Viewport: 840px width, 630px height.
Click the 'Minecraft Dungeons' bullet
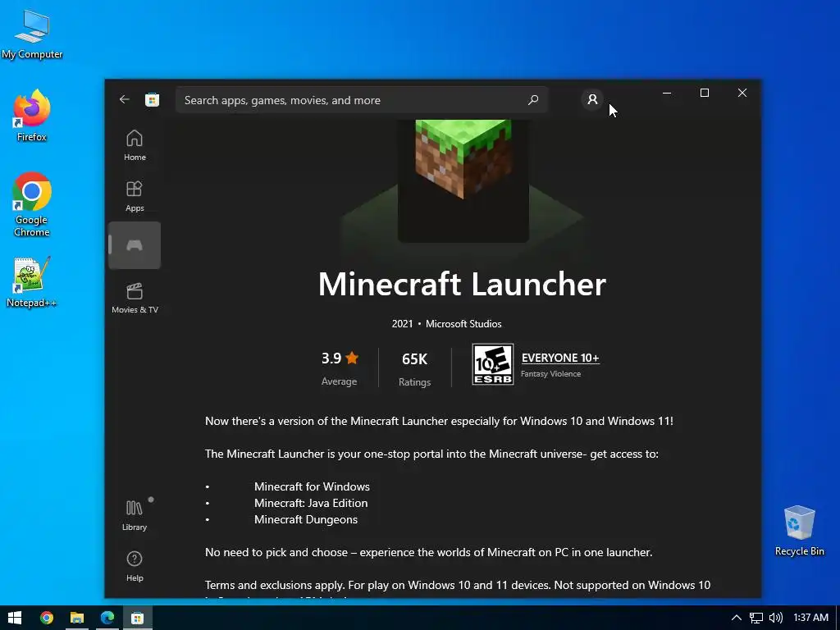[306, 519]
